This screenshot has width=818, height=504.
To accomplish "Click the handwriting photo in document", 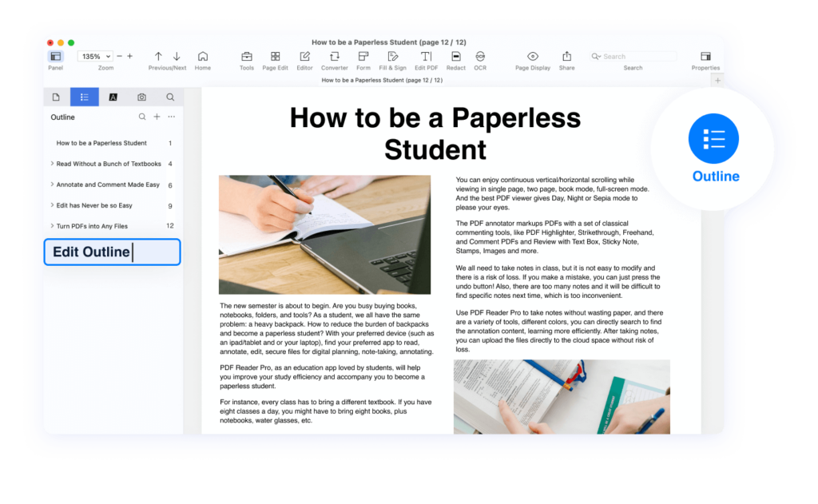I will [324, 235].
